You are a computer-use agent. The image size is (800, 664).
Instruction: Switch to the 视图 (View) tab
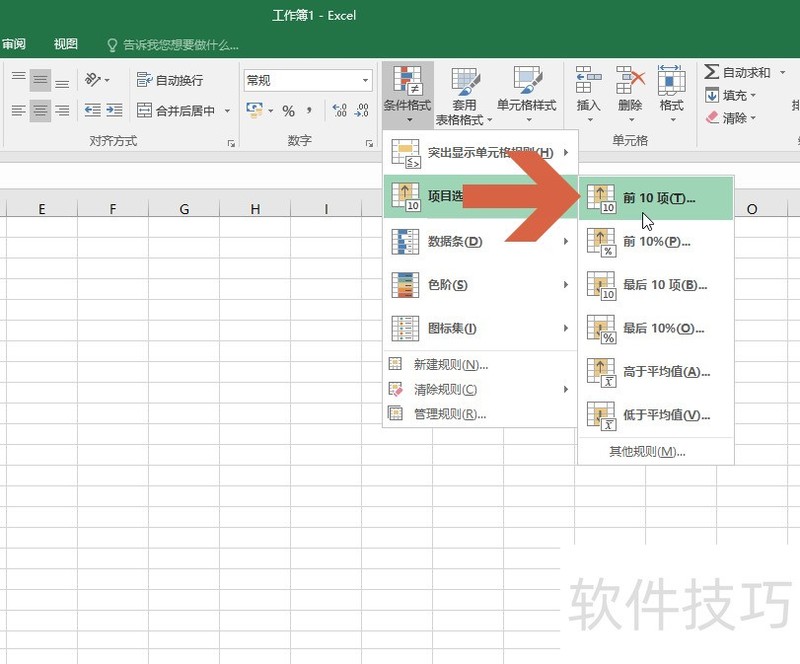[x=64, y=43]
